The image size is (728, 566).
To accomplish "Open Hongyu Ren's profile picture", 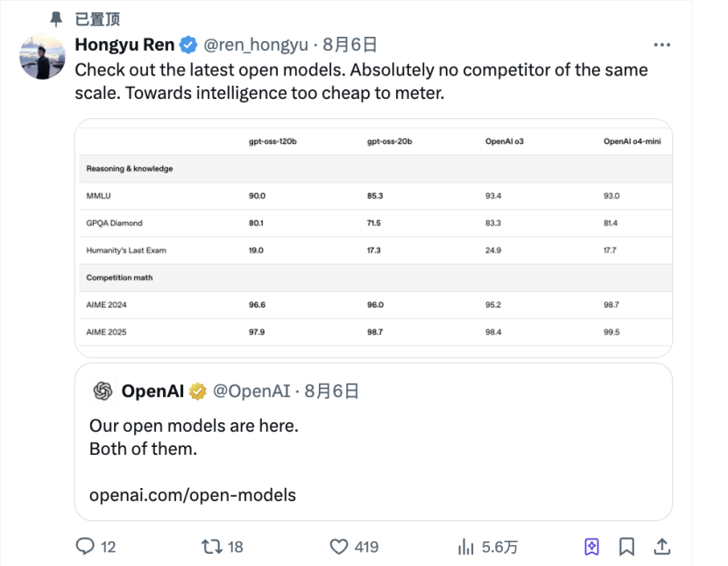I will (41, 58).
